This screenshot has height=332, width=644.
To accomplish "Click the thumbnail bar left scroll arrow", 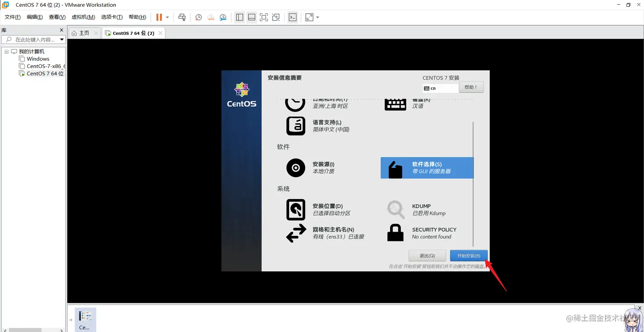I will coord(71,320).
